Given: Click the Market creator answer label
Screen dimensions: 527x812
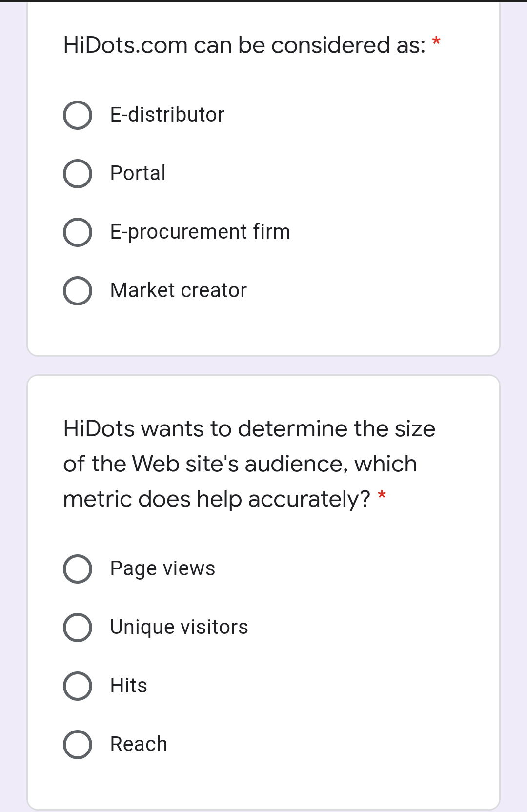Looking at the screenshot, I should point(178,290).
